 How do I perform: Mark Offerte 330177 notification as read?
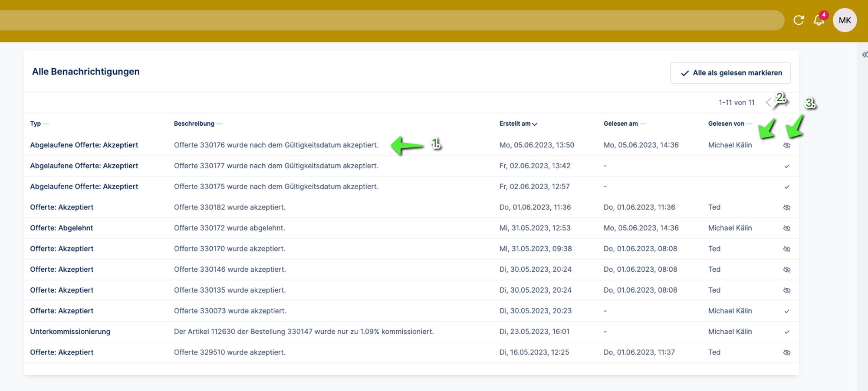pyautogui.click(x=787, y=166)
